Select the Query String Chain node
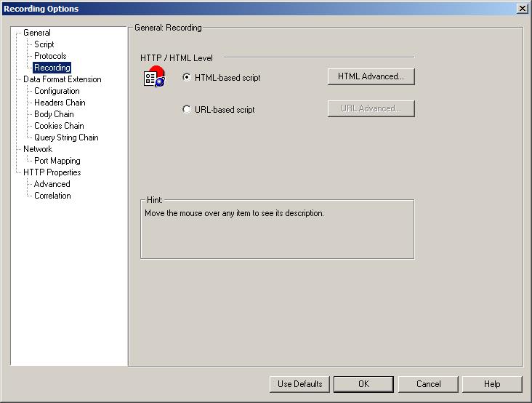Screen dimensions: 532x403 pyautogui.click(x=66, y=137)
